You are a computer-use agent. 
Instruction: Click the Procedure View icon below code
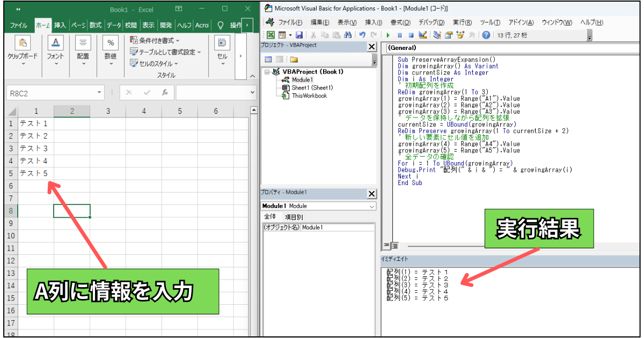(x=386, y=246)
